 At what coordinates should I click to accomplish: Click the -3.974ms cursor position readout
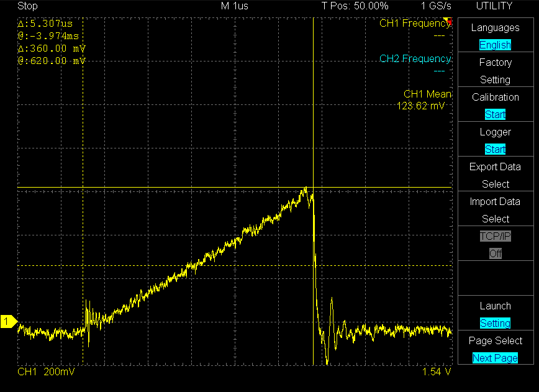point(48,36)
